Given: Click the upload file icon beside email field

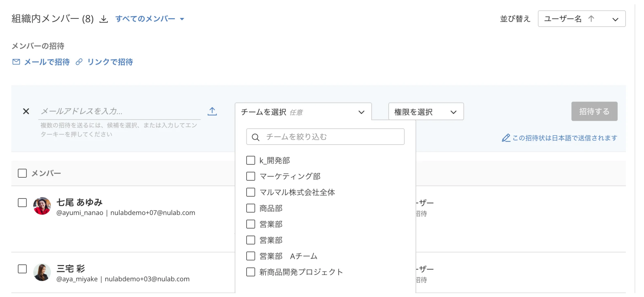Looking at the screenshot, I should [212, 111].
